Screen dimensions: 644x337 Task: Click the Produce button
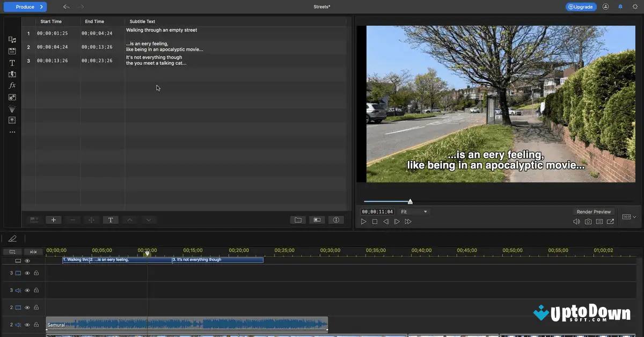point(25,7)
